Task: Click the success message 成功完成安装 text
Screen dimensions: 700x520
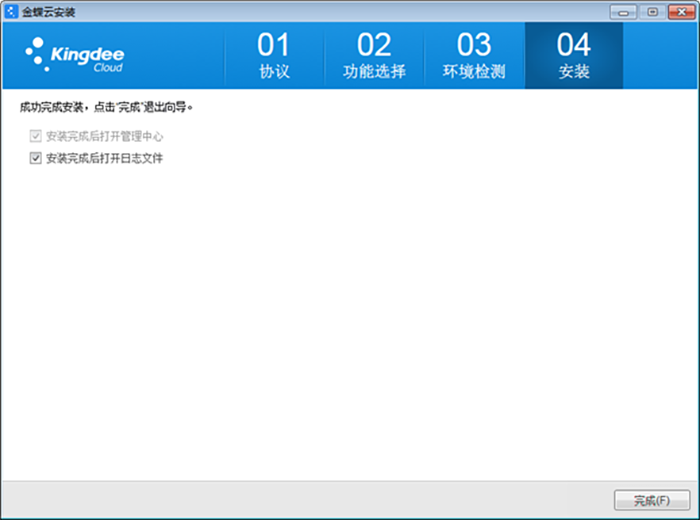Action: (106, 107)
